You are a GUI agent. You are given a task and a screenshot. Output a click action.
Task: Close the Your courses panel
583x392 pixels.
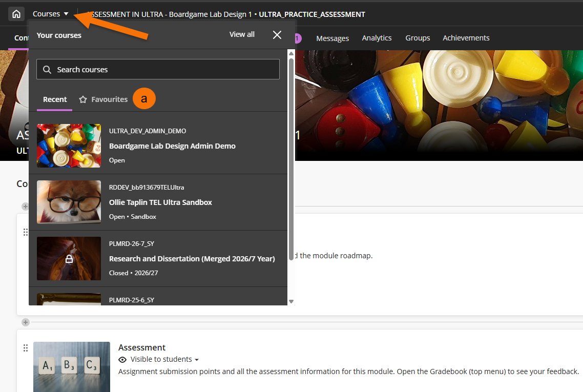tap(277, 35)
